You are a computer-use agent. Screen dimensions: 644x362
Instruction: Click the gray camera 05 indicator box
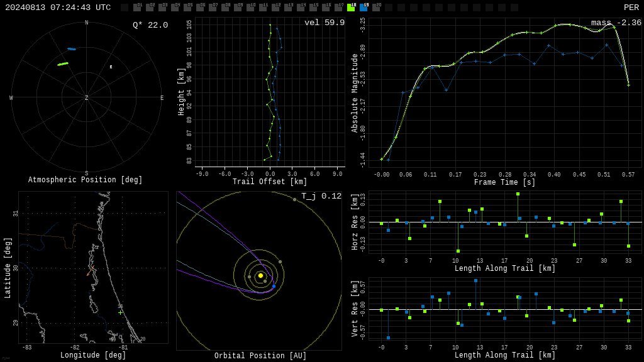click(x=187, y=8)
